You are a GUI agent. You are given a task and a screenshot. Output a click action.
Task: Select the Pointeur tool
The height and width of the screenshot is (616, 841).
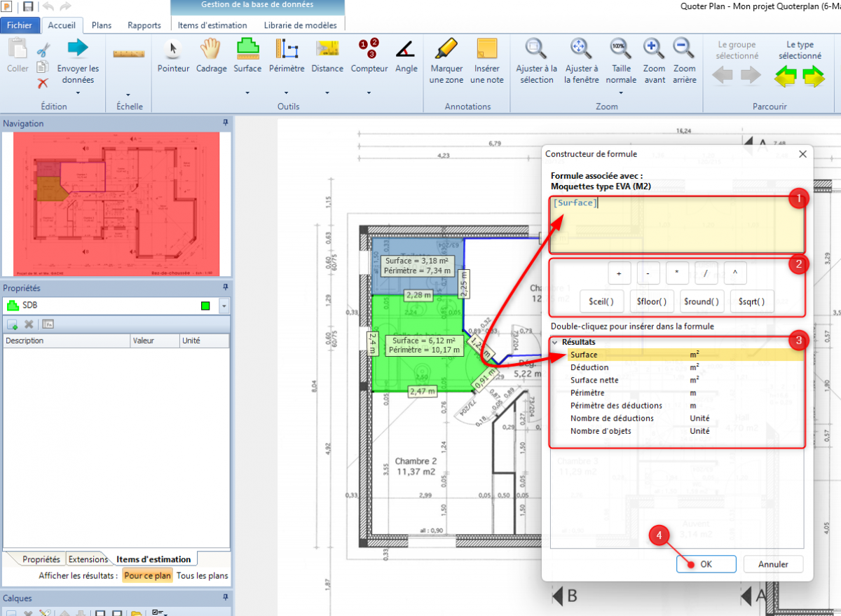173,56
